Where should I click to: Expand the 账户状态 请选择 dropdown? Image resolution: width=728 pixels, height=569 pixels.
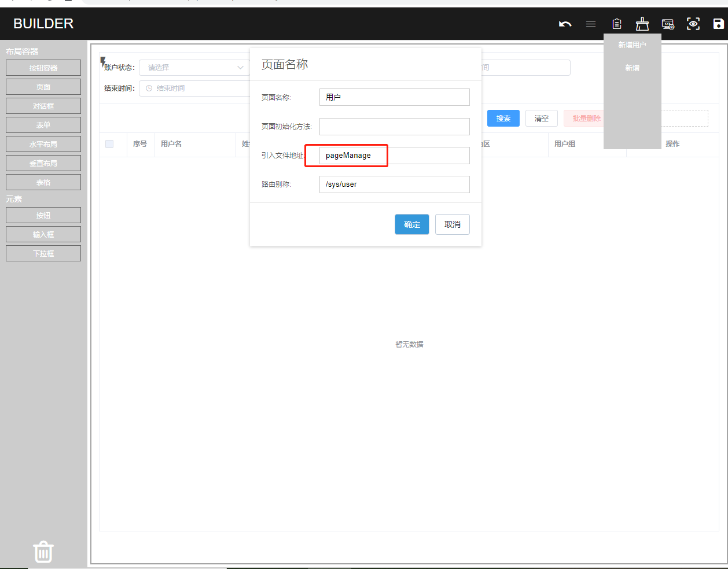[194, 68]
